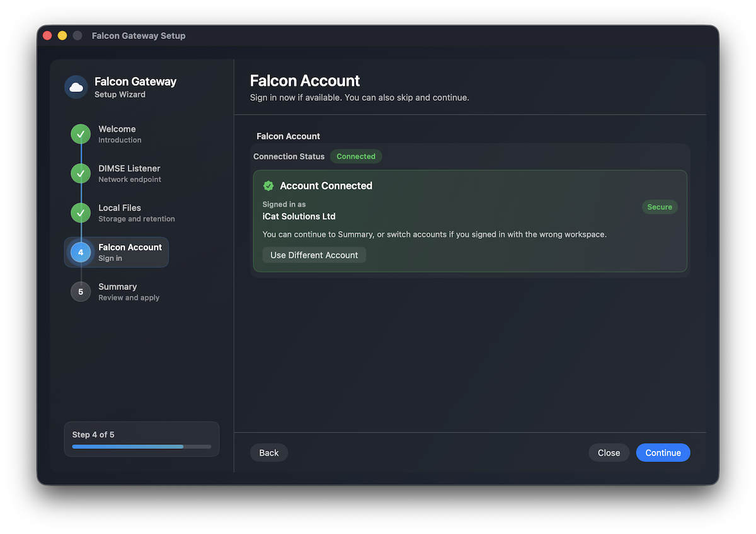Select the DIMSE Listener step
This screenshot has width=756, height=534.
pyautogui.click(x=130, y=173)
